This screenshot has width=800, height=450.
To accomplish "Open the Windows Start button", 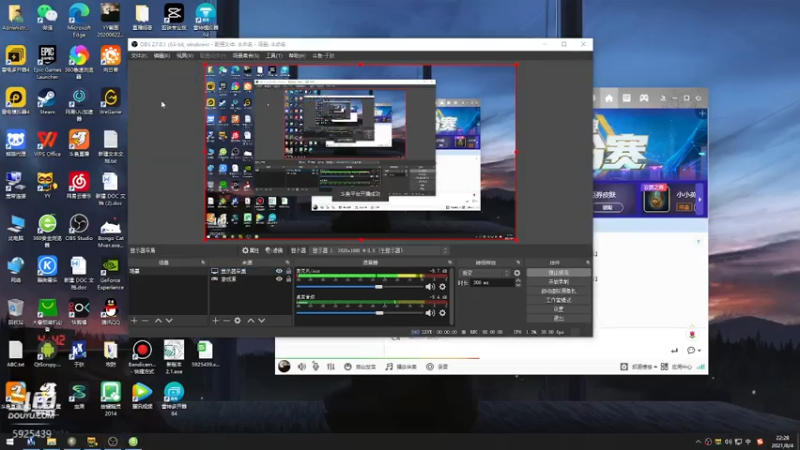I will pos(10,442).
